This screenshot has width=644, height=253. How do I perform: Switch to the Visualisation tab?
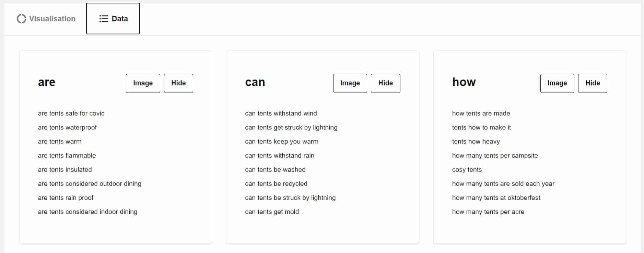pyautogui.click(x=46, y=19)
